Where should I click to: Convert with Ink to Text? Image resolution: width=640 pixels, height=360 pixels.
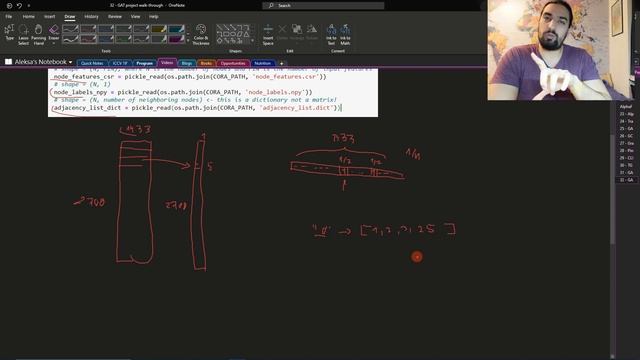pyautogui.click(x=331, y=34)
